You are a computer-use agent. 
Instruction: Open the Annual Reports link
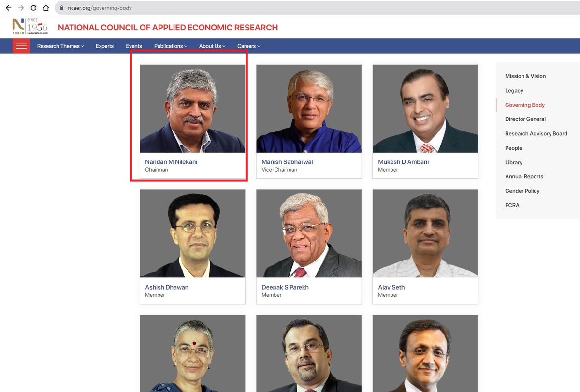pyautogui.click(x=524, y=176)
